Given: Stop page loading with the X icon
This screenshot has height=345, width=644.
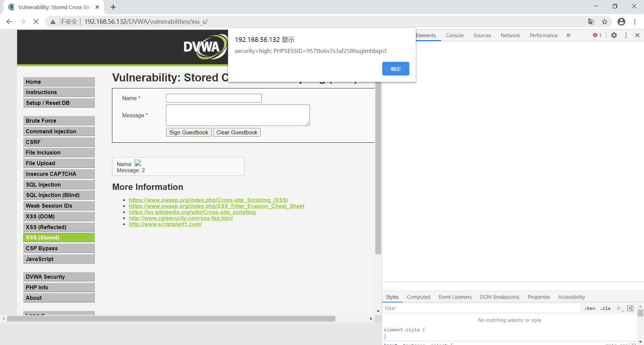Looking at the screenshot, I should [36, 22].
